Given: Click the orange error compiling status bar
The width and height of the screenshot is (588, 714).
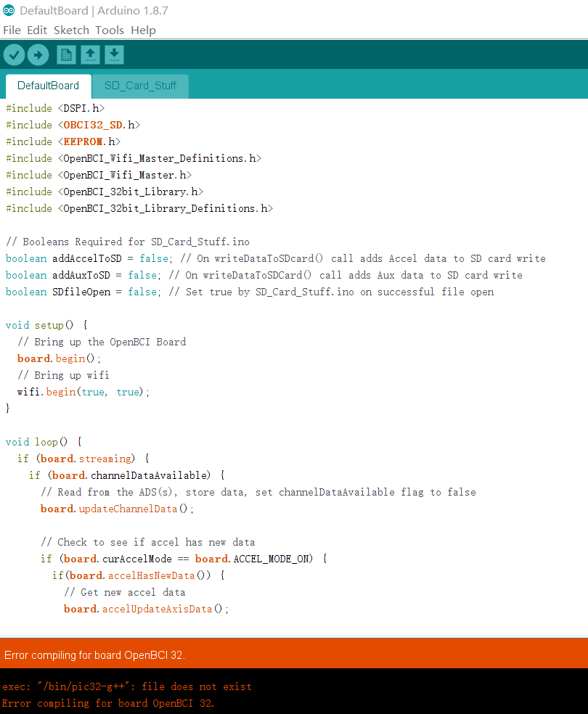Looking at the screenshot, I should [294, 654].
